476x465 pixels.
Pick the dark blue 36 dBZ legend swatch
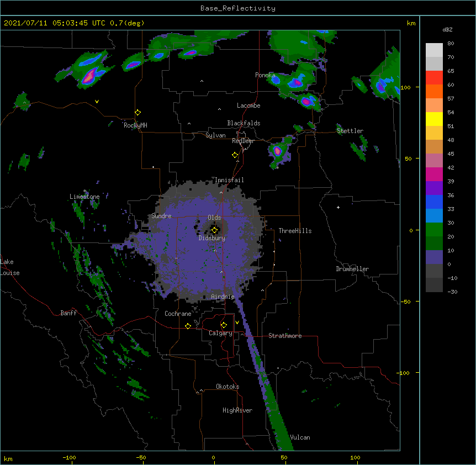click(x=434, y=202)
